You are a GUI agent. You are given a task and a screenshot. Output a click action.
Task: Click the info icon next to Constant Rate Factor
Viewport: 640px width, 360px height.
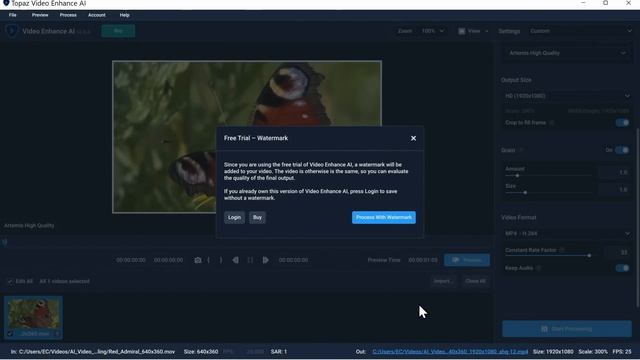[x=562, y=250]
